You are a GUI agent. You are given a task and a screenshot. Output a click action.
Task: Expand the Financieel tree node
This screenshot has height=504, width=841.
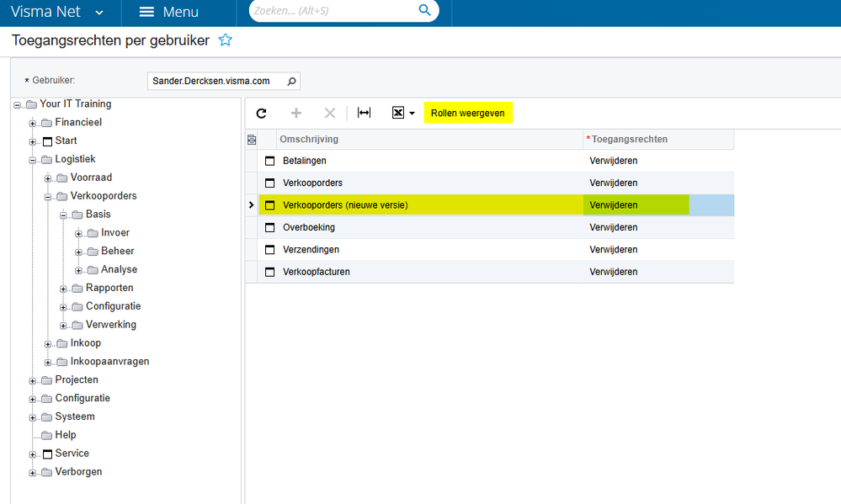pos(33,123)
